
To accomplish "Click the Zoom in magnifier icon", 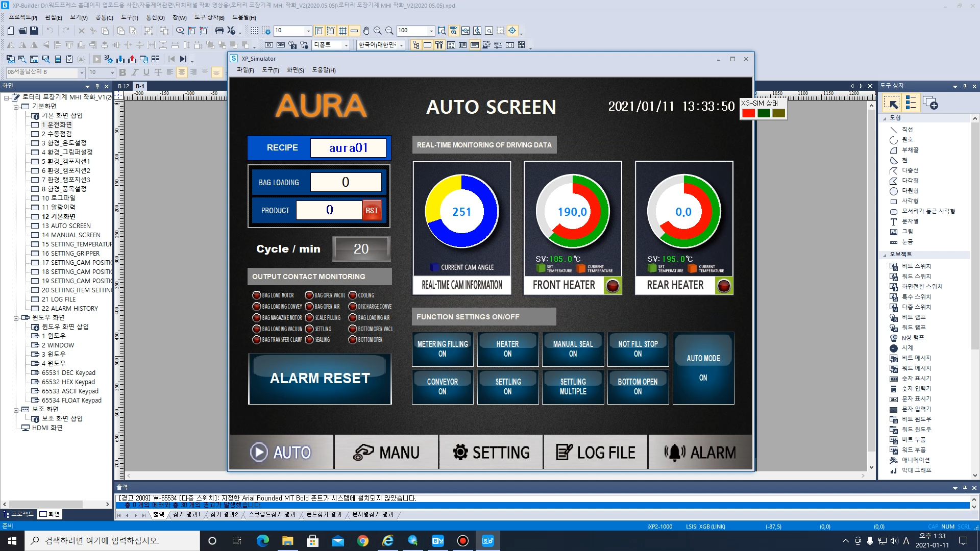I will tap(378, 31).
